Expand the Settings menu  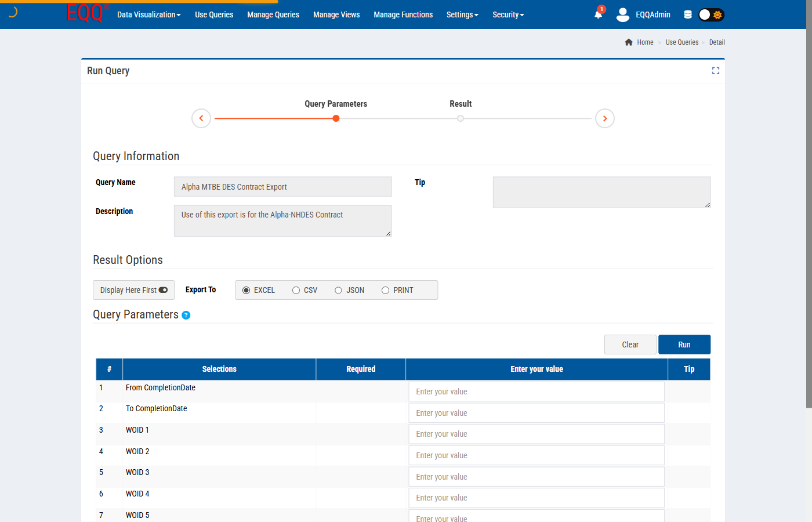tap(462, 14)
